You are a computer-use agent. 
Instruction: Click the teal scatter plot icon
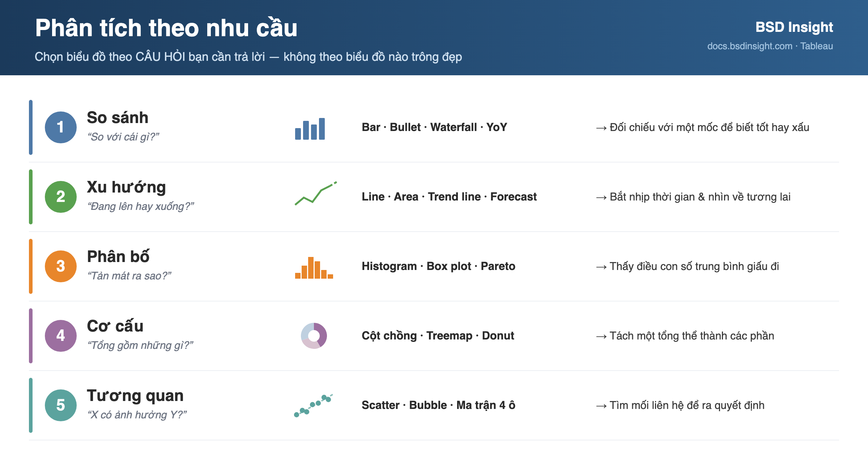coord(314,405)
